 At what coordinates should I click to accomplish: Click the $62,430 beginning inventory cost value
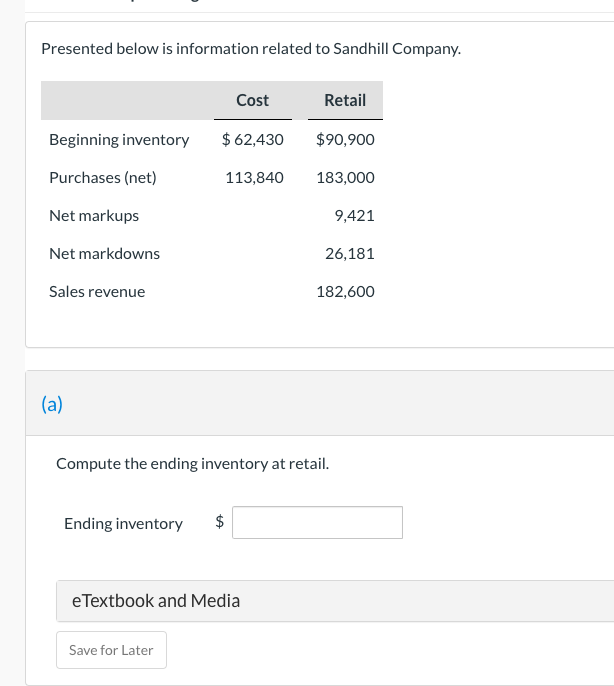pyautogui.click(x=253, y=139)
